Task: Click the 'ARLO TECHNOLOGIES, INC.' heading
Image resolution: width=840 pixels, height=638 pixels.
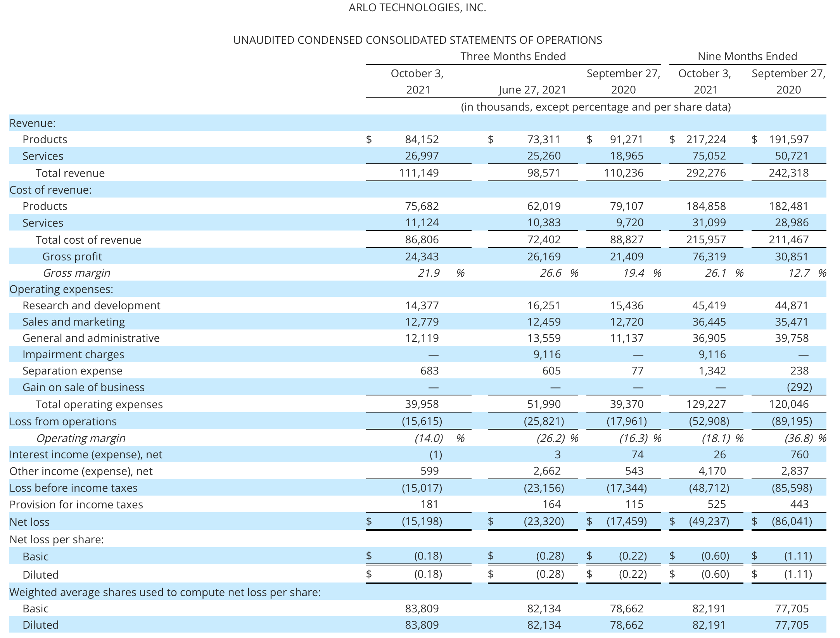Action: pos(417,8)
